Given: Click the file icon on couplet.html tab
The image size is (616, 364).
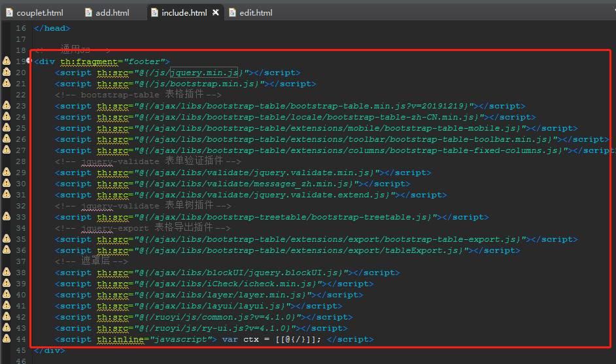Looking at the screenshot, I should point(9,13).
